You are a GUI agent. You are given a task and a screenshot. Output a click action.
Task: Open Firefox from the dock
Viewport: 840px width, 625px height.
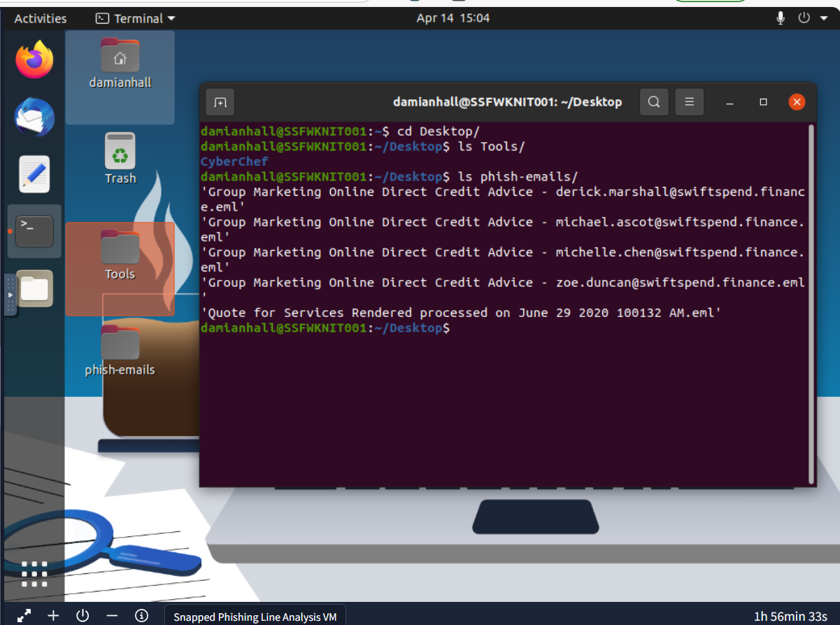pos(34,60)
